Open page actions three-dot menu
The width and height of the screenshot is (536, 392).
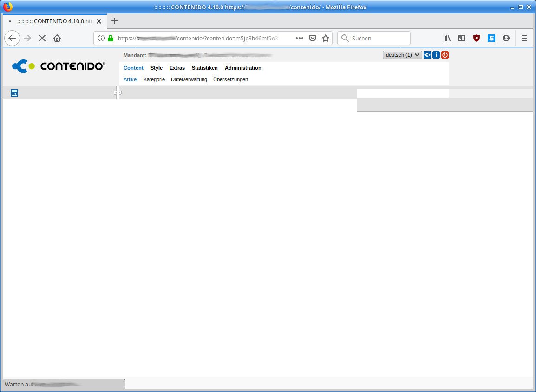point(300,38)
